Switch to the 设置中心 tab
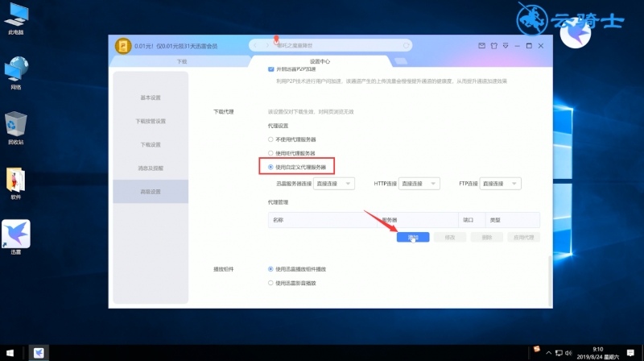This screenshot has height=361, width=644. pos(320,61)
